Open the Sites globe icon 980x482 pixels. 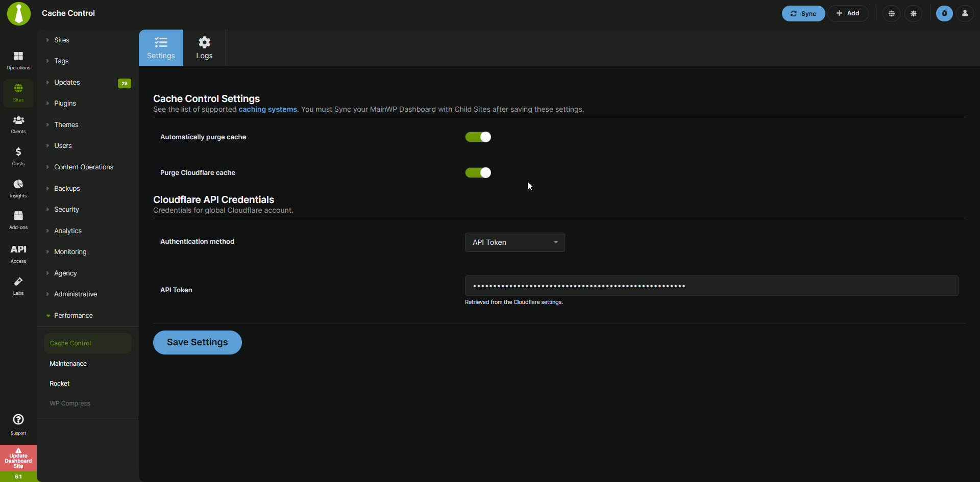(18, 93)
